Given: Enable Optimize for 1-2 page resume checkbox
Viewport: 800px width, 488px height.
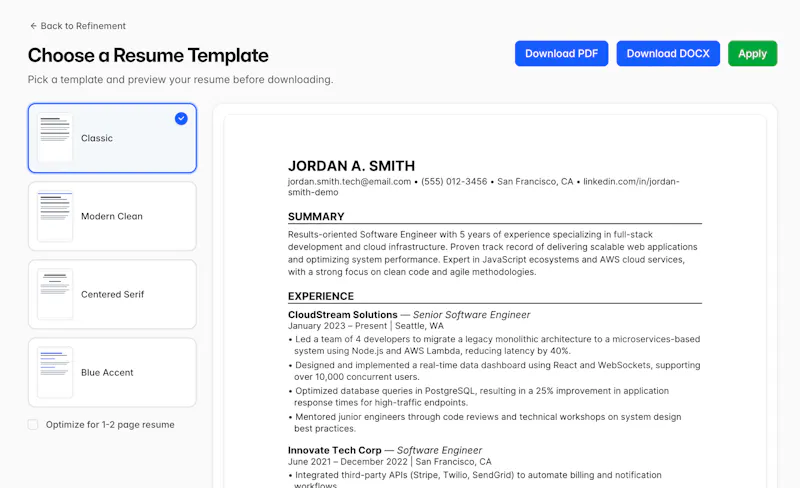Looking at the screenshot, I should click(33, 425).
